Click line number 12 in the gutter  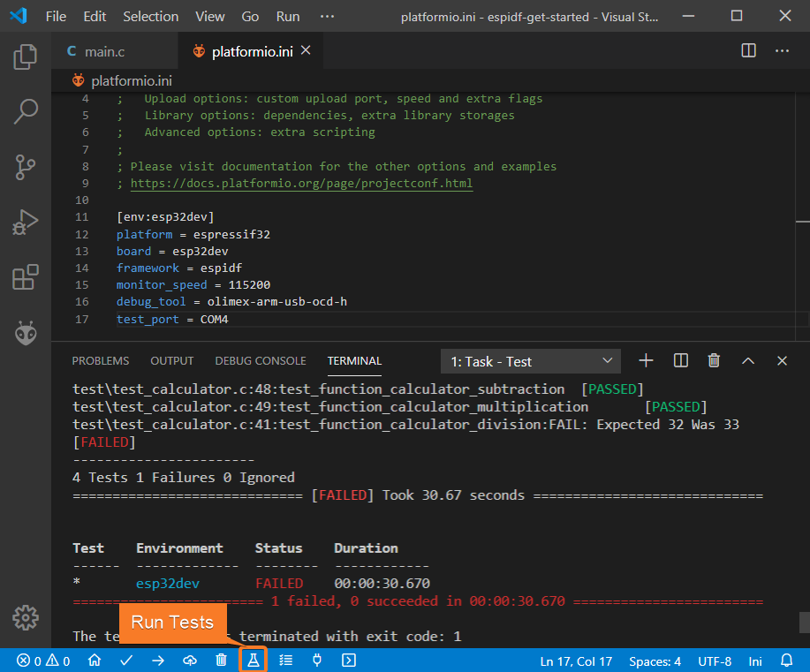click(x=81, y=234)
